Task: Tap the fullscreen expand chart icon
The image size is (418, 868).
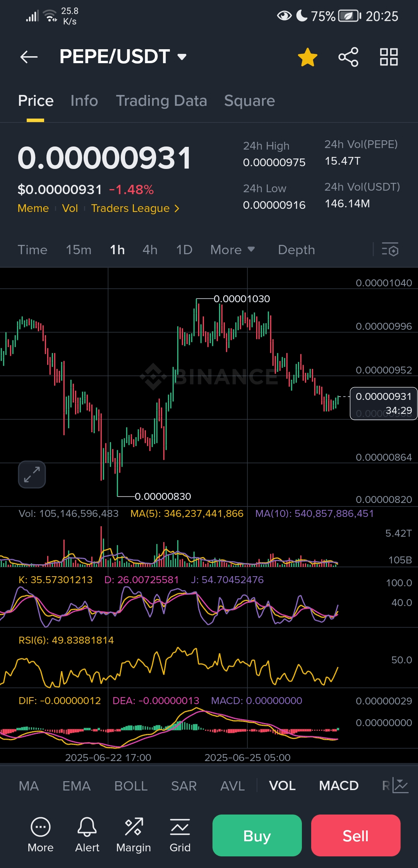Action: click(32, 474)
